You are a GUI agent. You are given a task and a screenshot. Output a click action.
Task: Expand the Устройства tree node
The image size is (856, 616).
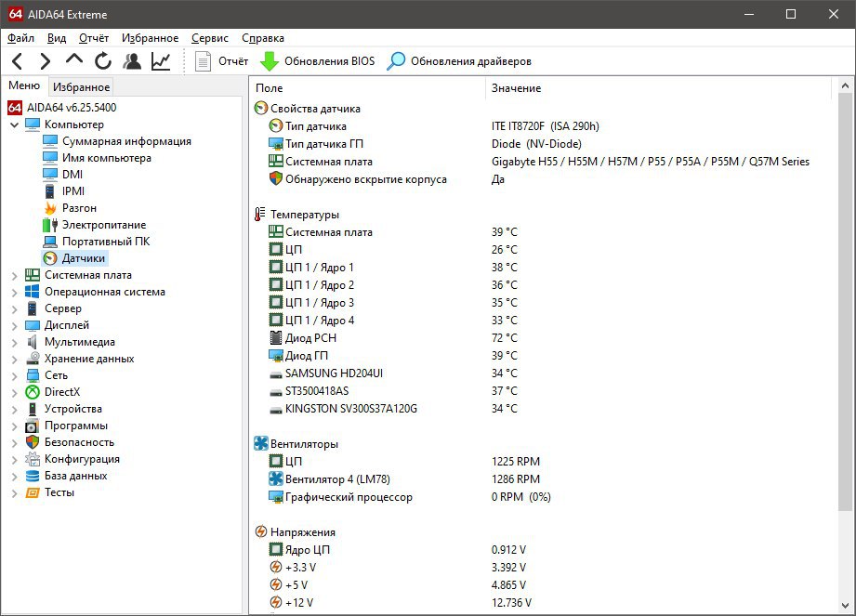[x=15, y=409]
